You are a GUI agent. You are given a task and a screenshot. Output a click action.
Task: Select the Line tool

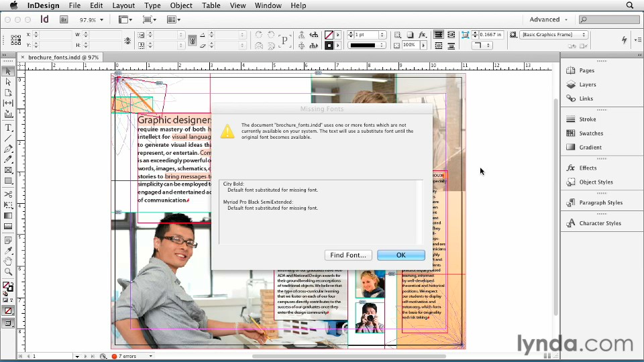point(8,138)
